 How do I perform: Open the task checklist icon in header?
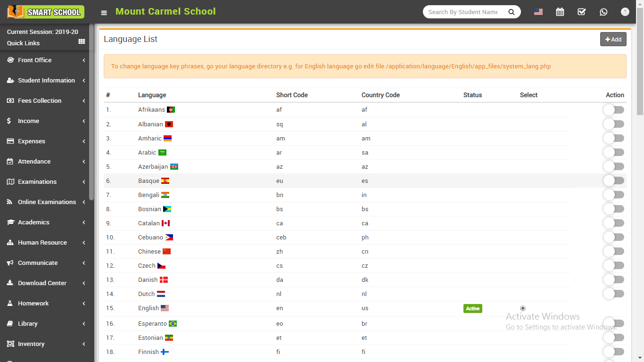[581, 12]
